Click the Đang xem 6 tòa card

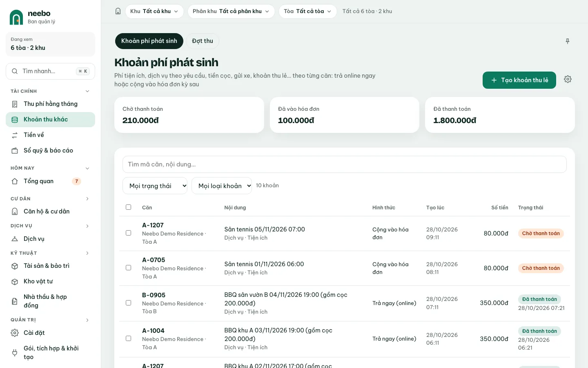pos(51,44)
